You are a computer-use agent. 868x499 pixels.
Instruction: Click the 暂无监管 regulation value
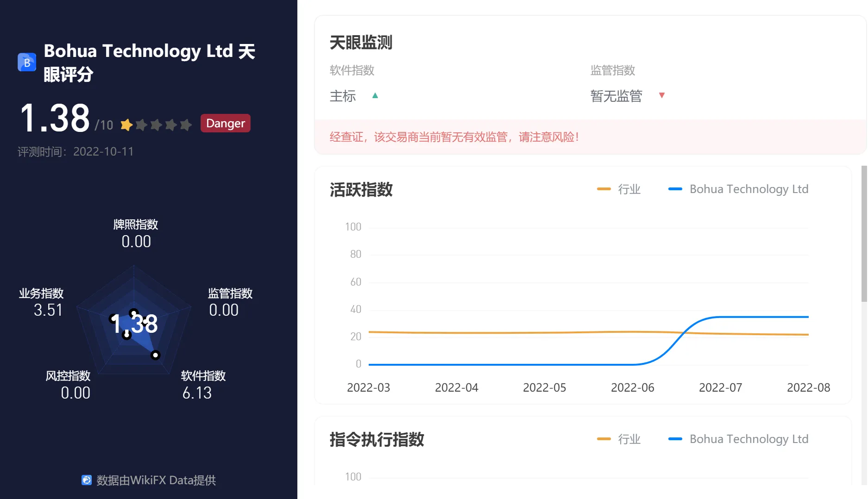pyautogui.click(x=616, y=96)
